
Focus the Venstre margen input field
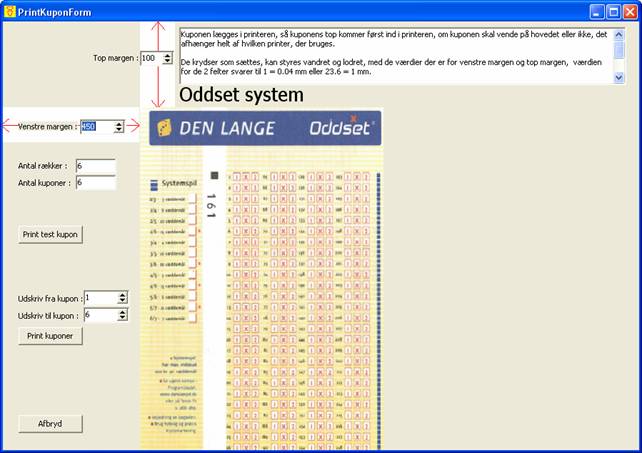point(97,127)
